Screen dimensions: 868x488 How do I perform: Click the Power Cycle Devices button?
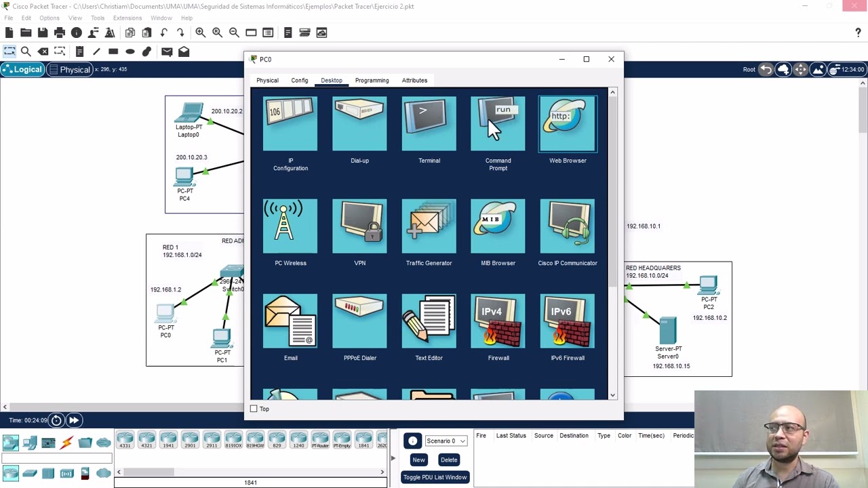[56, 420]
